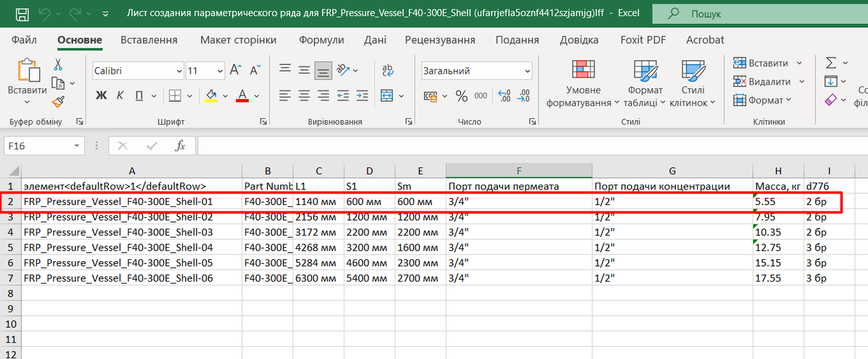Decrease decimal places
This screenshot has width=868, height=359.
pyautogui.click(x=524, y=96)
